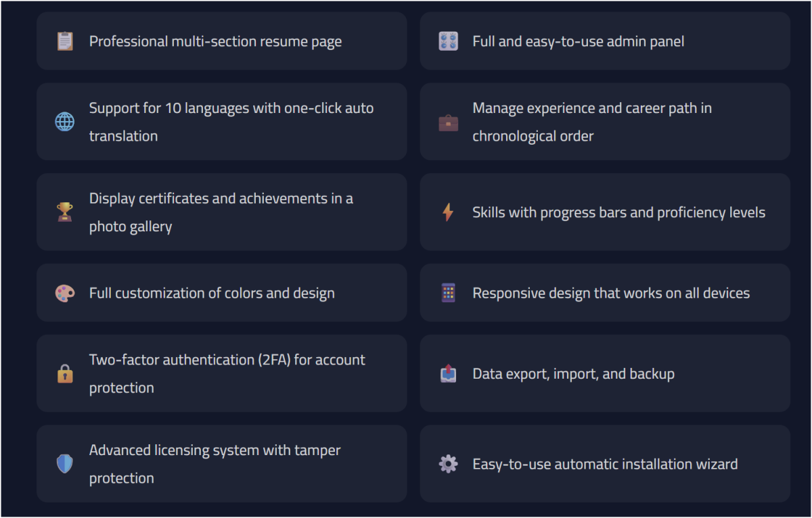Click the globe icon for languages

pyautogui.click(x=64, y=122)
